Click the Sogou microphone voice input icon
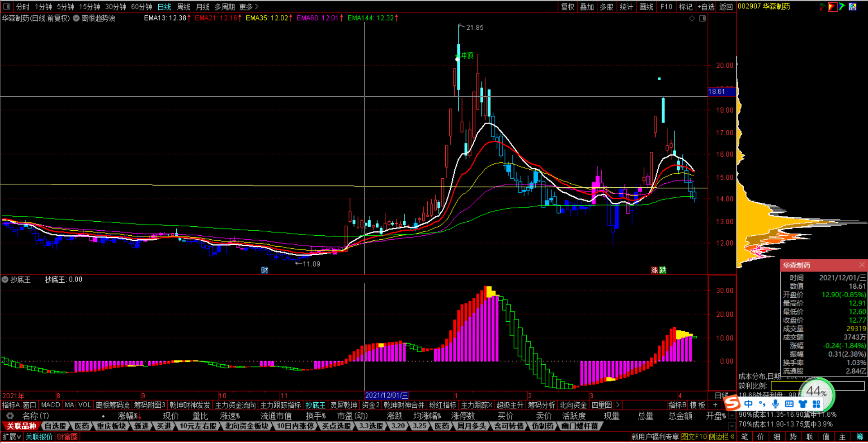This screenshot has width=868, height=443. pyautogui.click(x=776, y=404)
